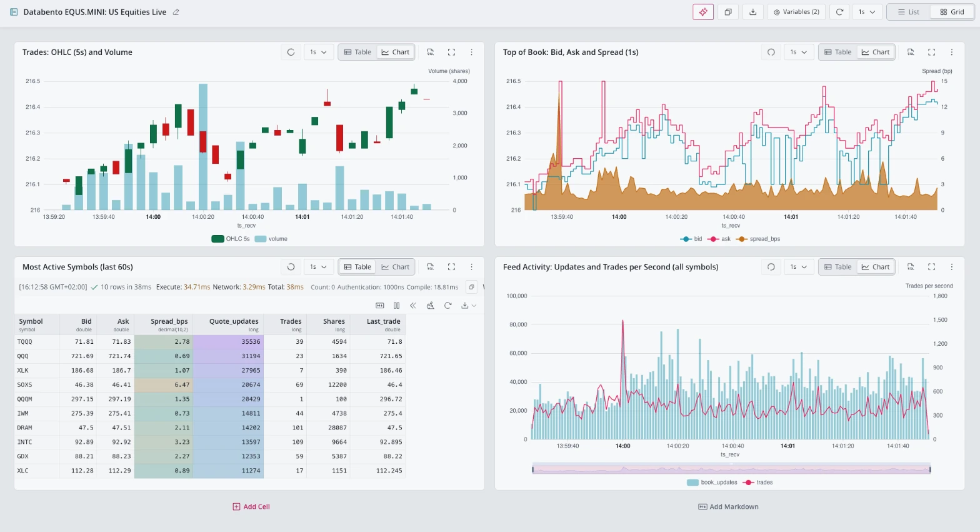Switch Top of Book cell to Table view

837,52
